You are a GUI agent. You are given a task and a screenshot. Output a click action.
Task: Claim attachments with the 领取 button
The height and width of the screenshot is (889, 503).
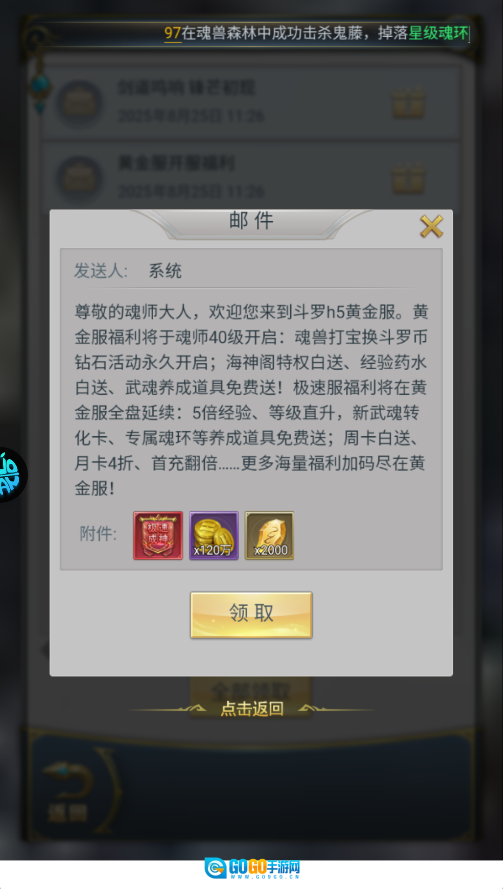tap(251, 615)
